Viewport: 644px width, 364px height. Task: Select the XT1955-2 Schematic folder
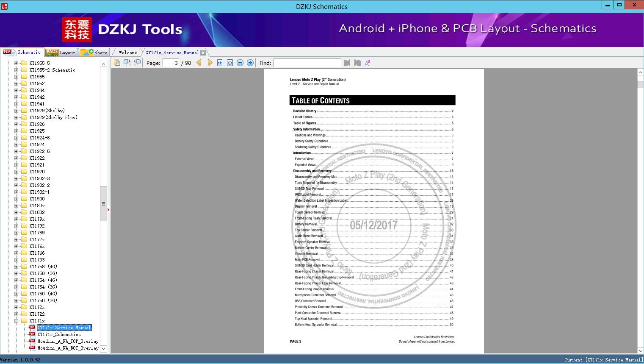pos(53,70)
